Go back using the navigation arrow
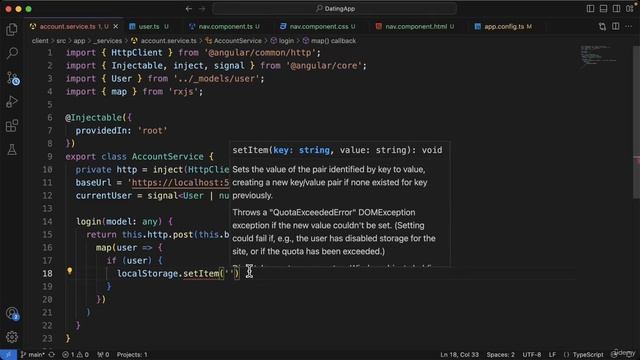640x360 pixels. 189,9
